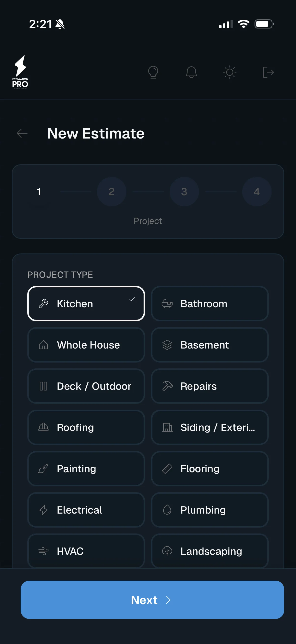Click the paintbrush icon beside Painting
The height and width of the screenshot is (644, 296).
tap(43, 468)
